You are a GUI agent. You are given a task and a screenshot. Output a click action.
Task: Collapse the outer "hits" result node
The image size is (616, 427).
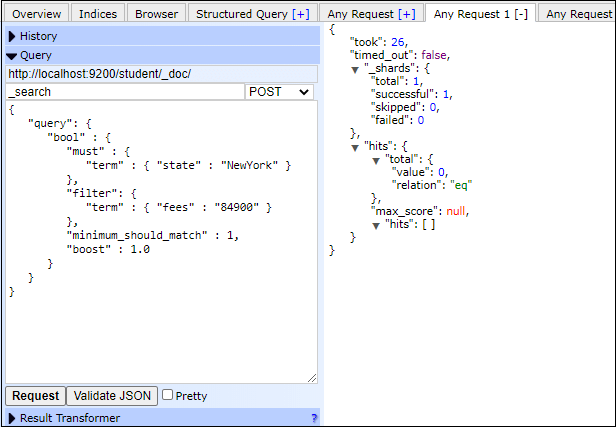click(355, 148)
